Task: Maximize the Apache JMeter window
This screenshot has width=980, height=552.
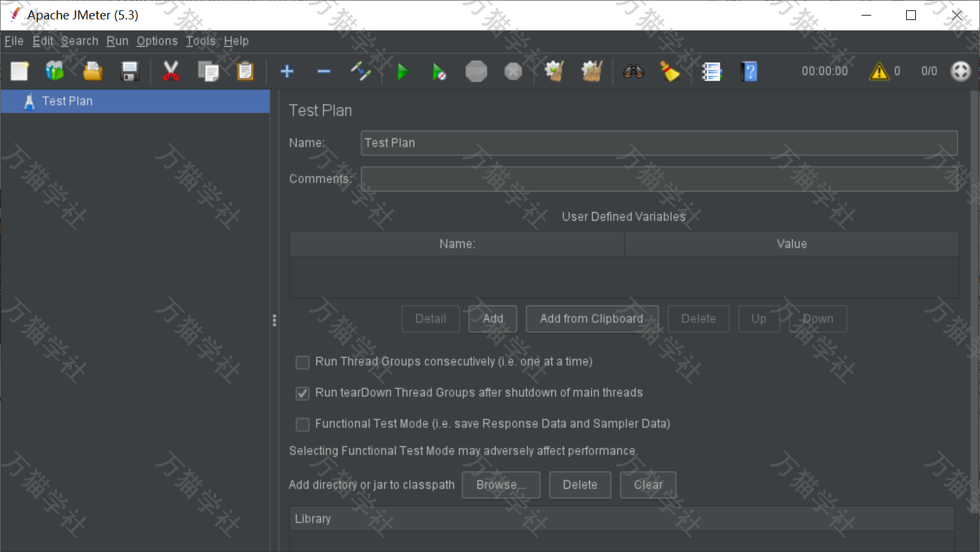Action: [911, 15]
